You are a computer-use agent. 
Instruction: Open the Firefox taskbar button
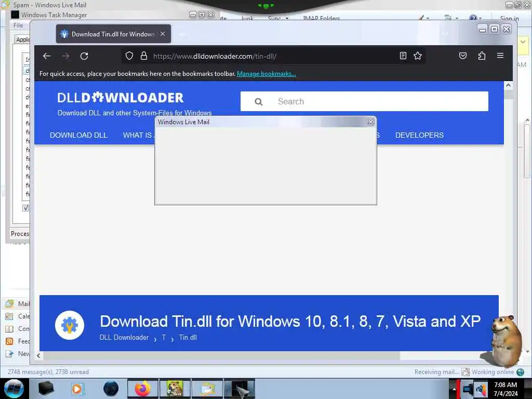[143, 389]
